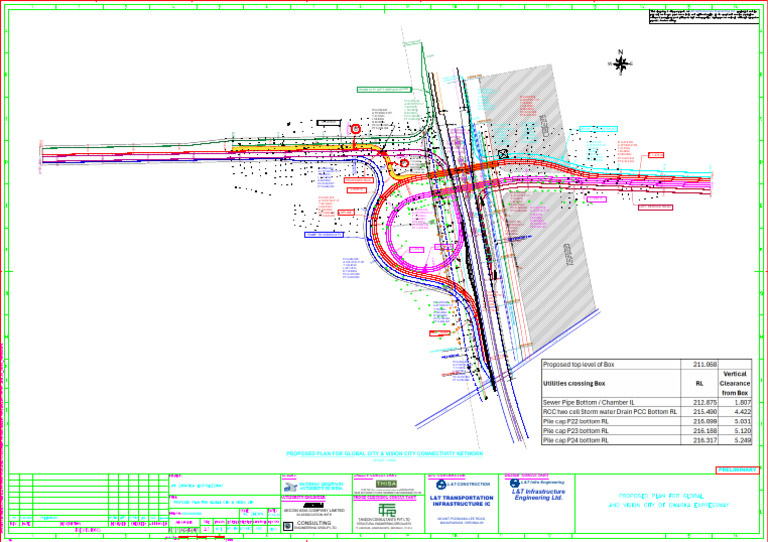Image resolution: width=768 pixels, height=542 pixels.
Task: Select the clearance value 5.249
Action: pos(743,441)
